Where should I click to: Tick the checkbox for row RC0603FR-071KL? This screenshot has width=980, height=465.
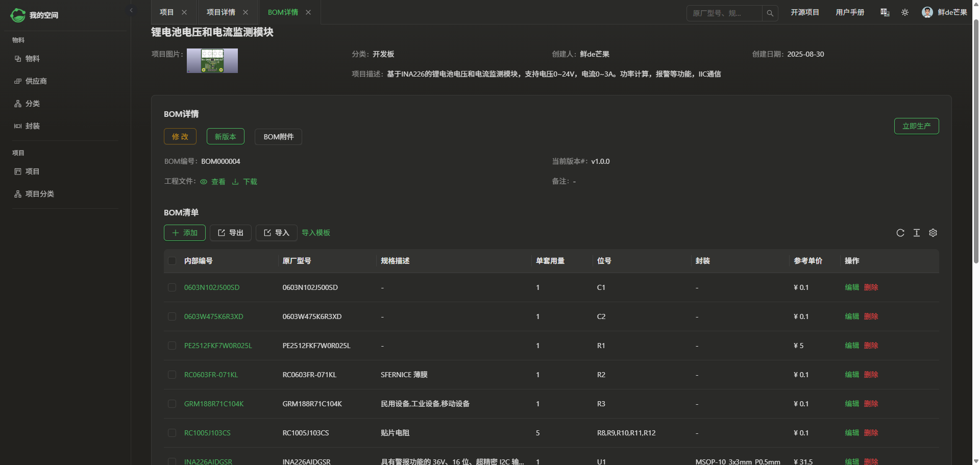pos(172,375)
